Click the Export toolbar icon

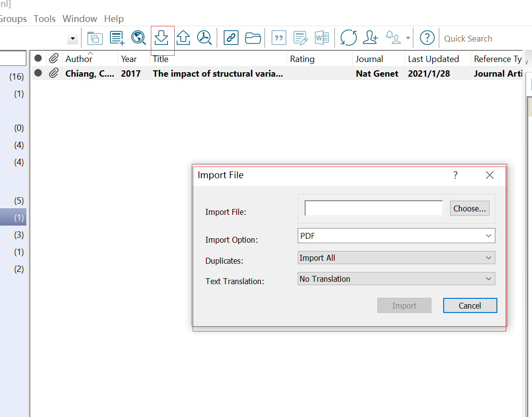tap(183, 38)
